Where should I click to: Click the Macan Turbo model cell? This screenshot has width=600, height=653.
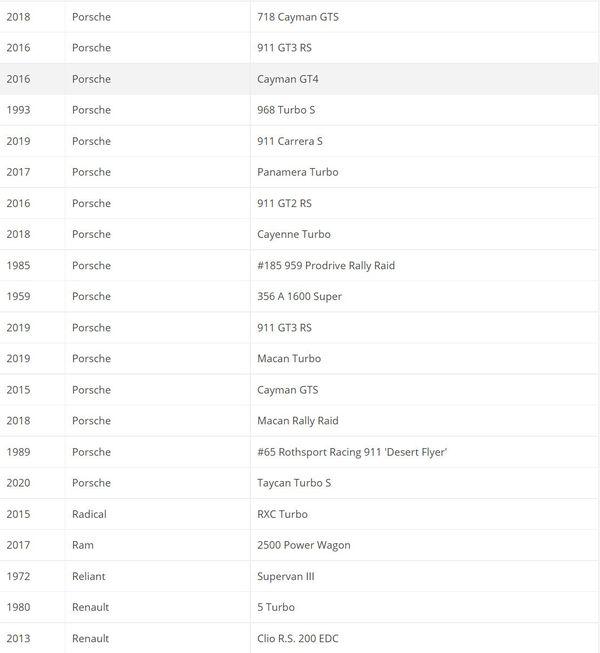coord(424,359)
